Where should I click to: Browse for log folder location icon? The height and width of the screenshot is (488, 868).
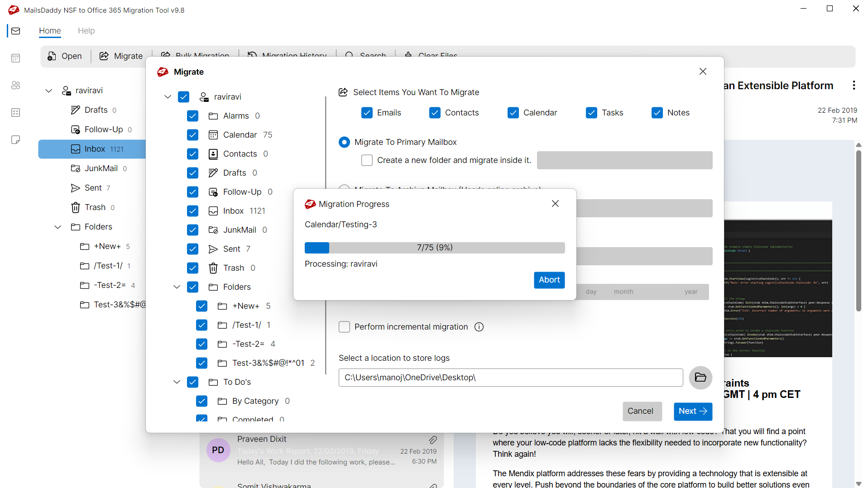(x=700, y=378)
